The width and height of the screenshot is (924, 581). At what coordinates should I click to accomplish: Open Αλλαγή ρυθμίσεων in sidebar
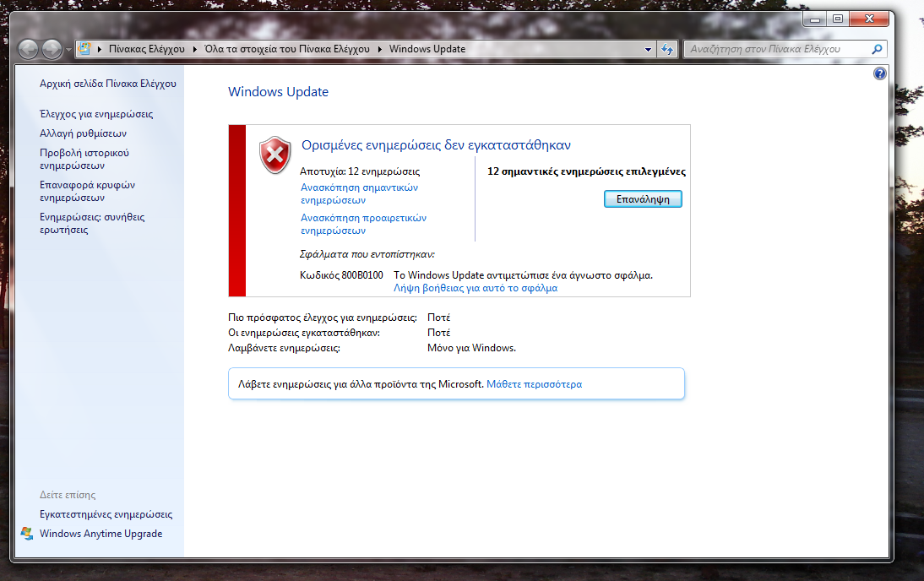(83, 133)
